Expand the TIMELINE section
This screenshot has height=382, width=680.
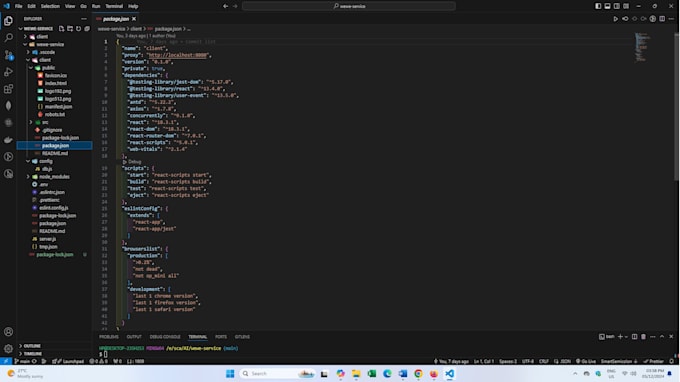[30, 353]
